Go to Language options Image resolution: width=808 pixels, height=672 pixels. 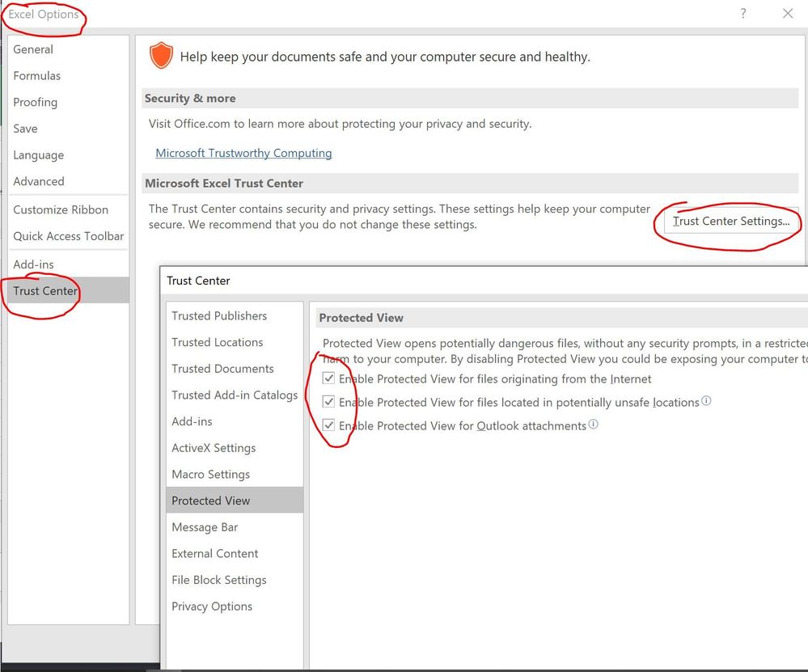[x=69, y=155]
